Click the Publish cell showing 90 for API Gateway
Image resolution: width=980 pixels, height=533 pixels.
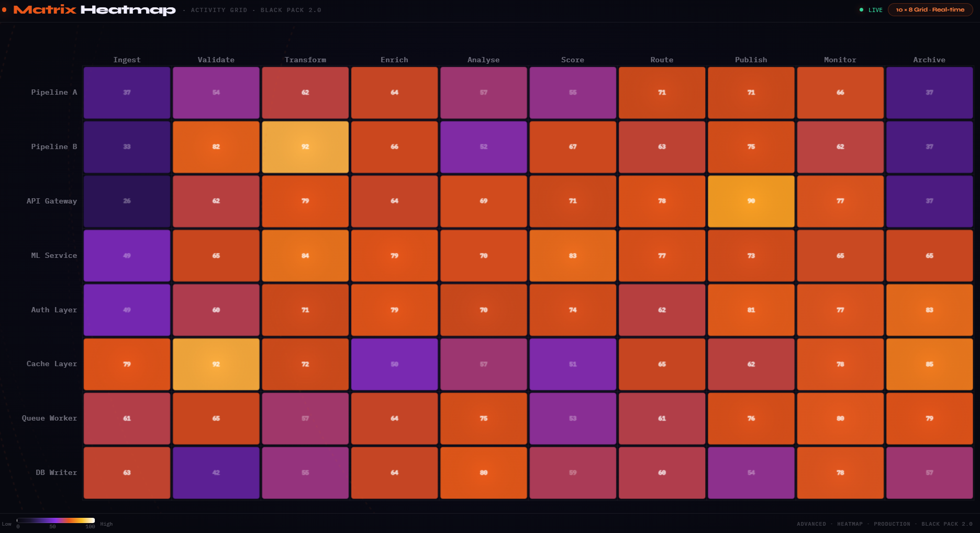(751, 201)
